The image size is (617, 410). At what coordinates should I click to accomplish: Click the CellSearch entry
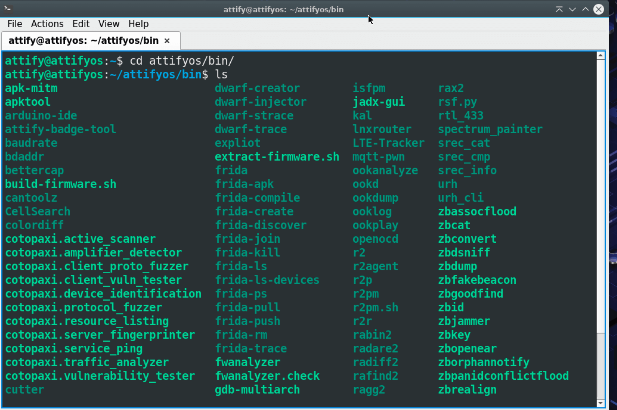click(38, 211)
